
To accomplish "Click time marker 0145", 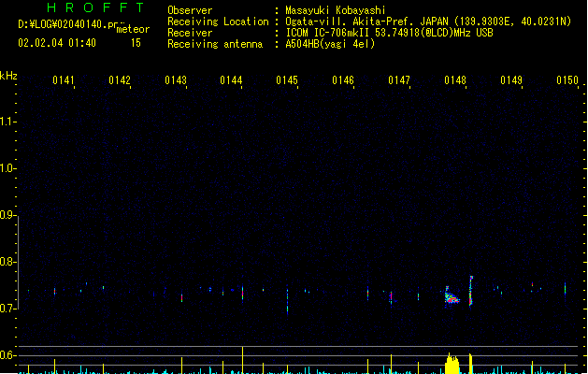I will [287, 80].
